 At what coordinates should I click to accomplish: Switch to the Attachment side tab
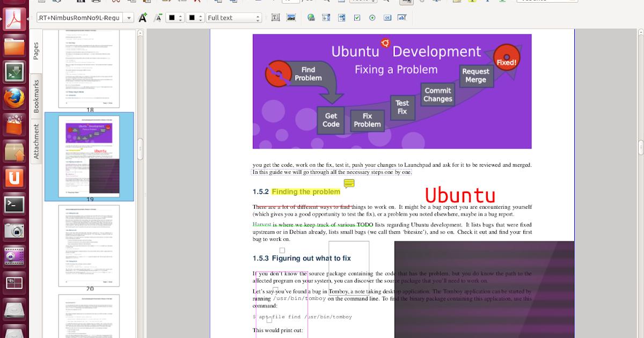point(36,141)
